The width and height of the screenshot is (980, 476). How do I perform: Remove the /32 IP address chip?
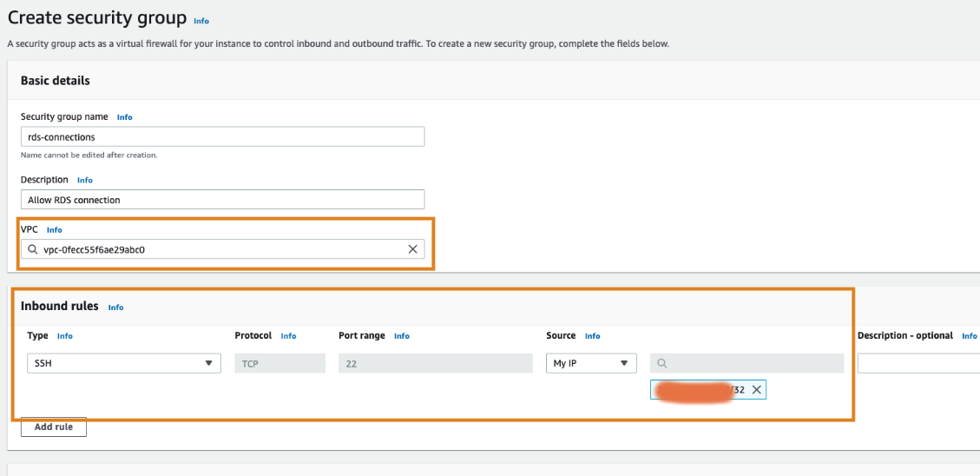click(x=756, y=390)
